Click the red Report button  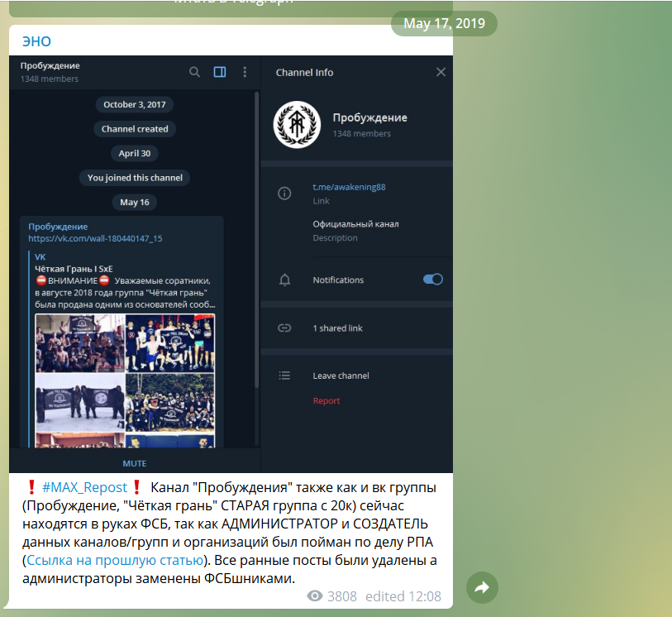click(326, 401)
